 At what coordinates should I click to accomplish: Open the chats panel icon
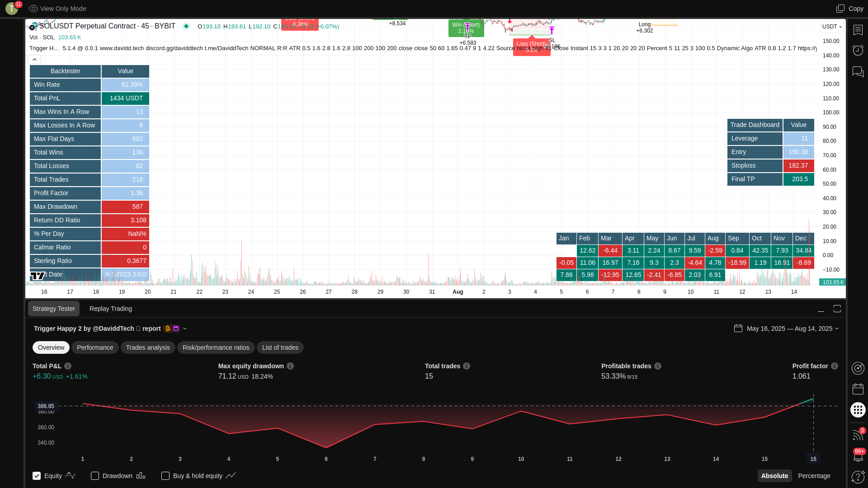[x=858, y=71]
